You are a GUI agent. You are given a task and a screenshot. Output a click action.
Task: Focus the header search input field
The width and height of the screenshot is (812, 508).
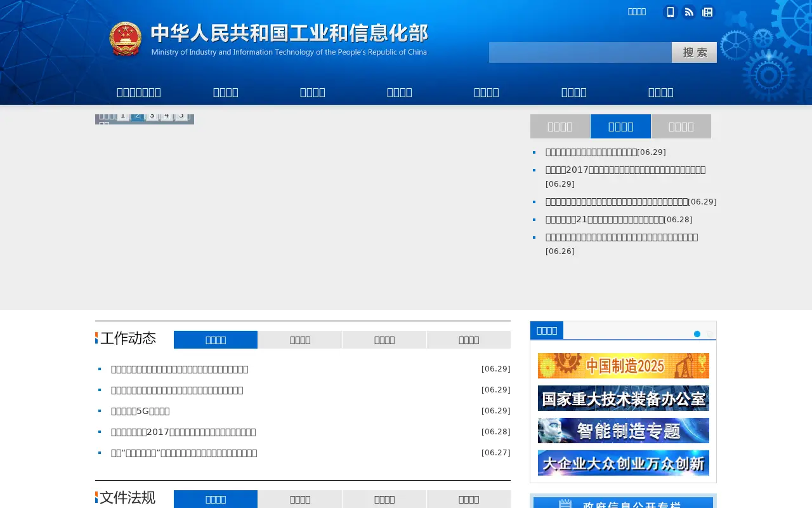click(580, 52)
